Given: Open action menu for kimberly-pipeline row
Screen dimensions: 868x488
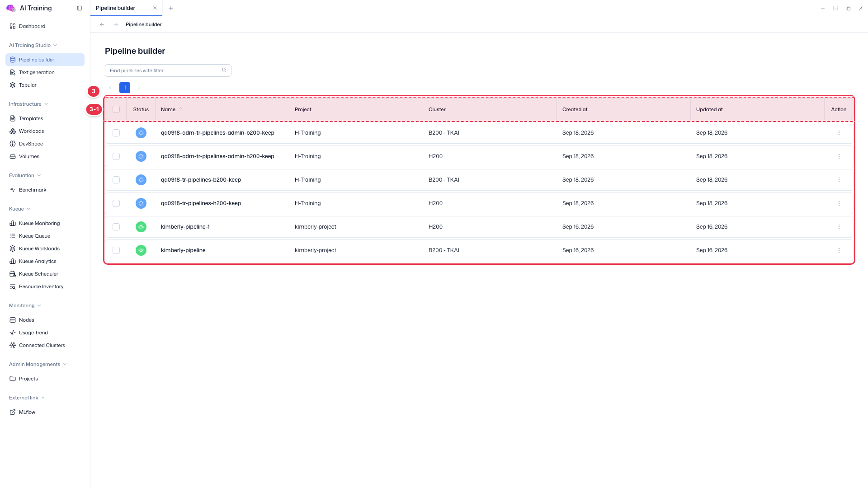Looking at the screenshot, I should (839, 250).
